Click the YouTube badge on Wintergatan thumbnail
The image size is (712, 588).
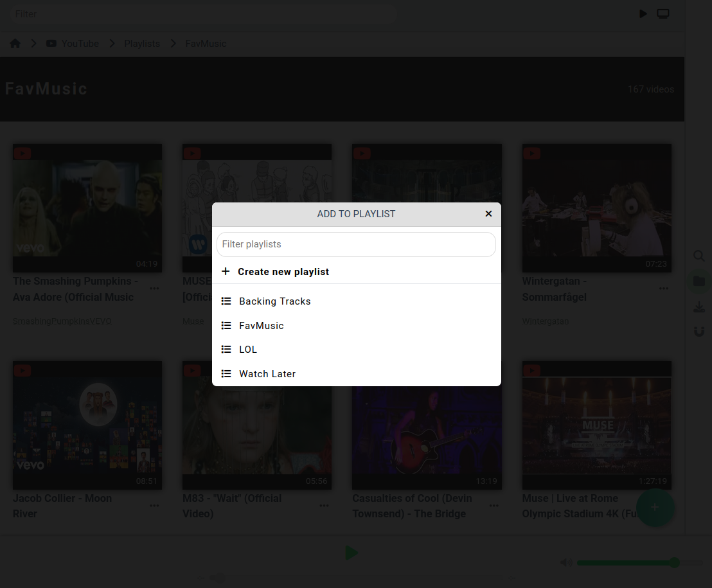[531, 154]
